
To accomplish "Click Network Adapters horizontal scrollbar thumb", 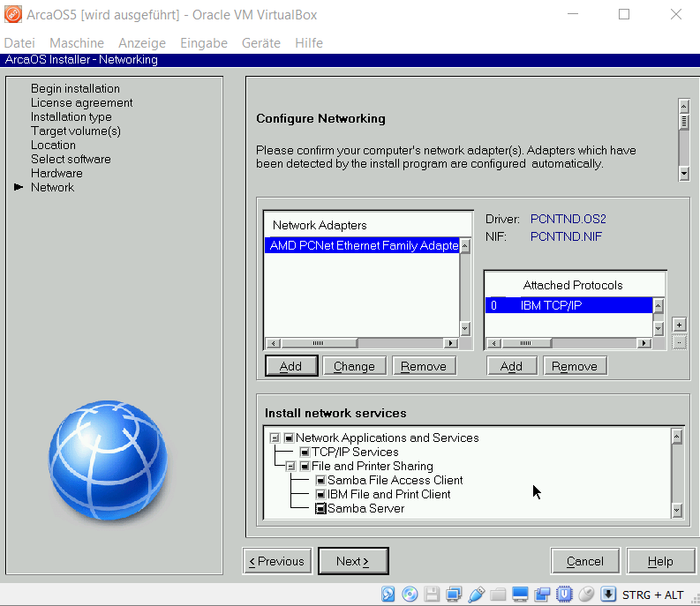I will click(x=319, y=343).
